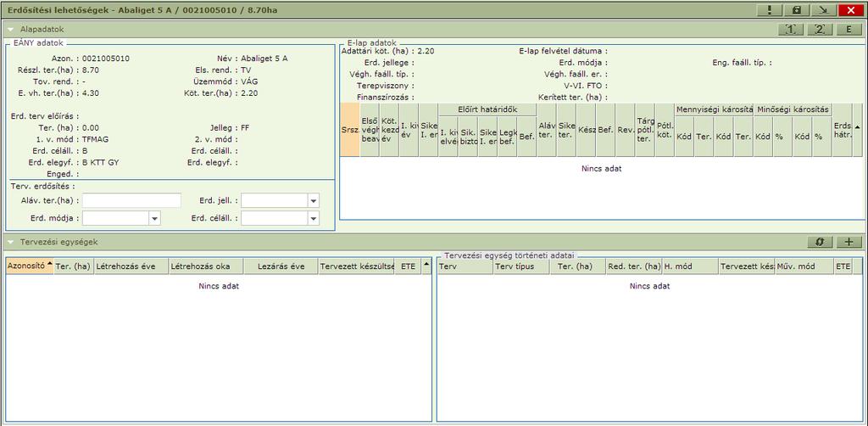Open the Erd. céláll. dropdown in Terv. erdősítés
This screenshot has width=868, height=426.
pos(314,218)
